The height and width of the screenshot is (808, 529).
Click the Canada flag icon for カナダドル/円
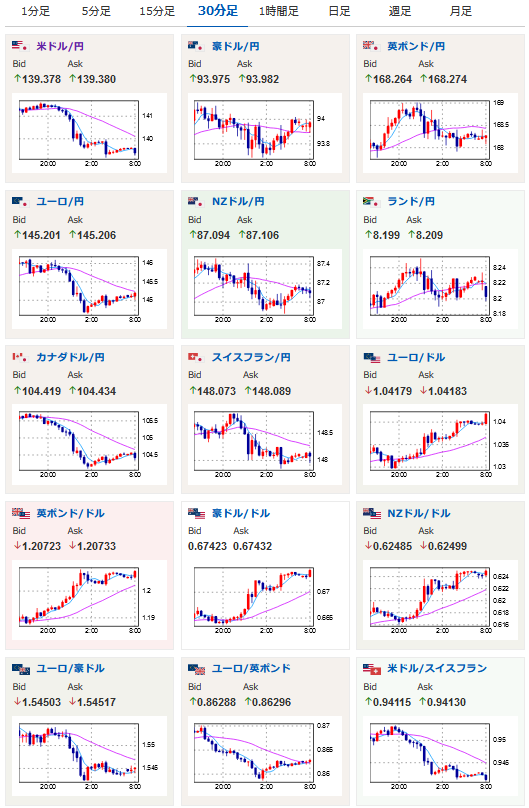(20, 357)
